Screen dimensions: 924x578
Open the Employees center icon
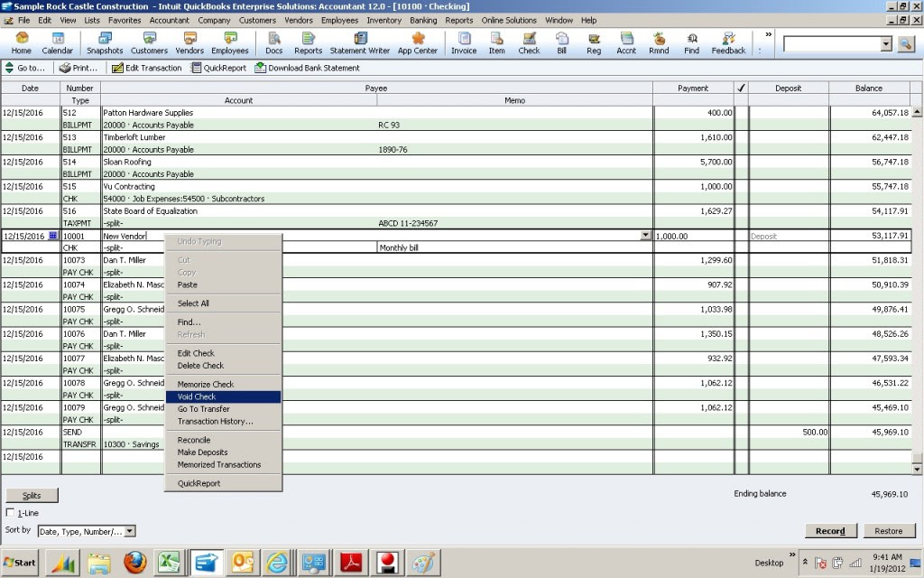[x=230, y=43]
